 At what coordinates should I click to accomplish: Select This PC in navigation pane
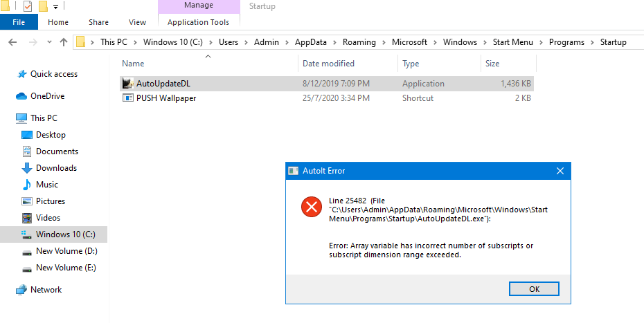(x=44, y=118)
